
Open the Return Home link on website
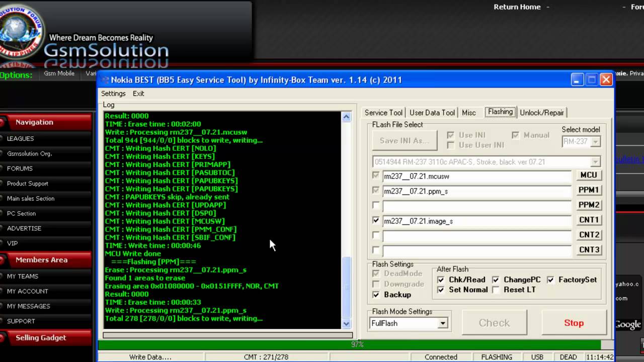pyautogui.click(x=517, y=7)
